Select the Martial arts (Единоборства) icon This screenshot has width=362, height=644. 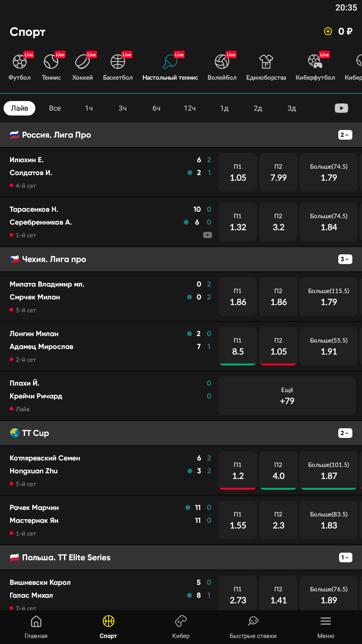click(266, 66)
